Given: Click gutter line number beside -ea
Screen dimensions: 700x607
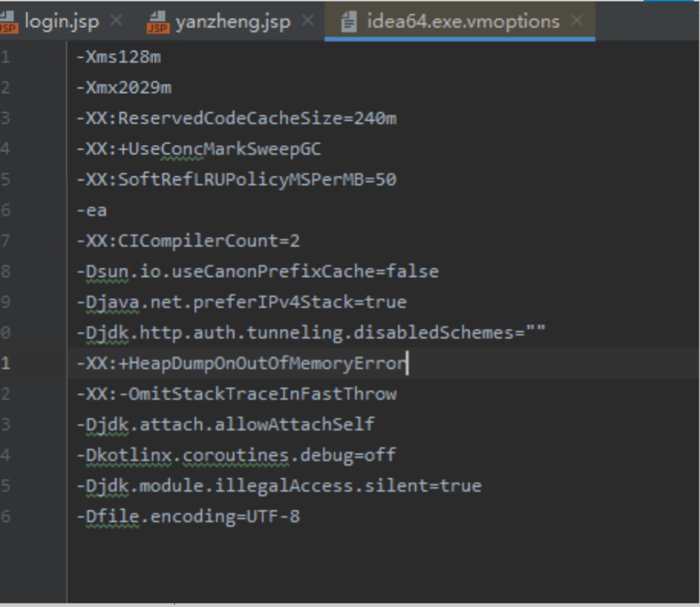Looking at the screenshot, I should click(5, 210).
